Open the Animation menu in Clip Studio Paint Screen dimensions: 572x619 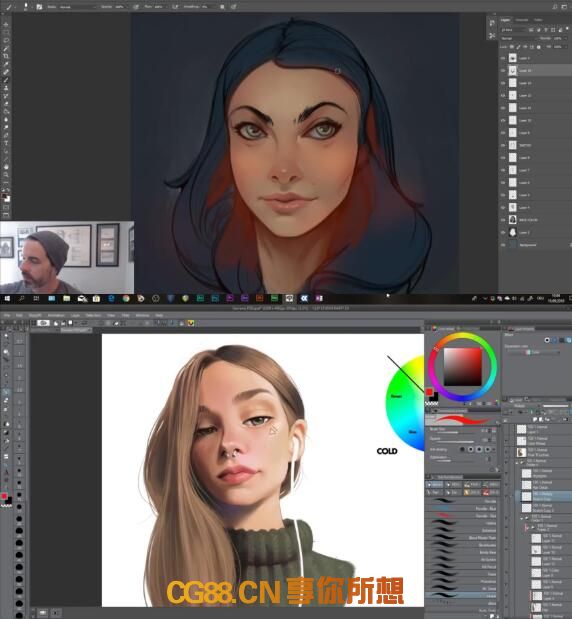[x=56, y=315]
